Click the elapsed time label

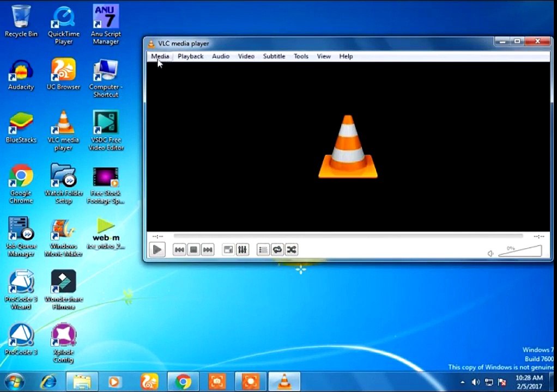[158, 236]
